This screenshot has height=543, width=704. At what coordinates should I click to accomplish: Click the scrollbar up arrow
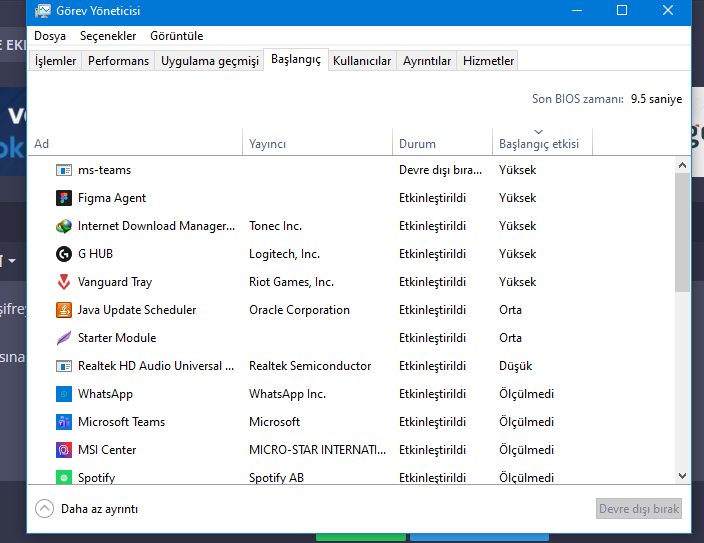point(682,165)
